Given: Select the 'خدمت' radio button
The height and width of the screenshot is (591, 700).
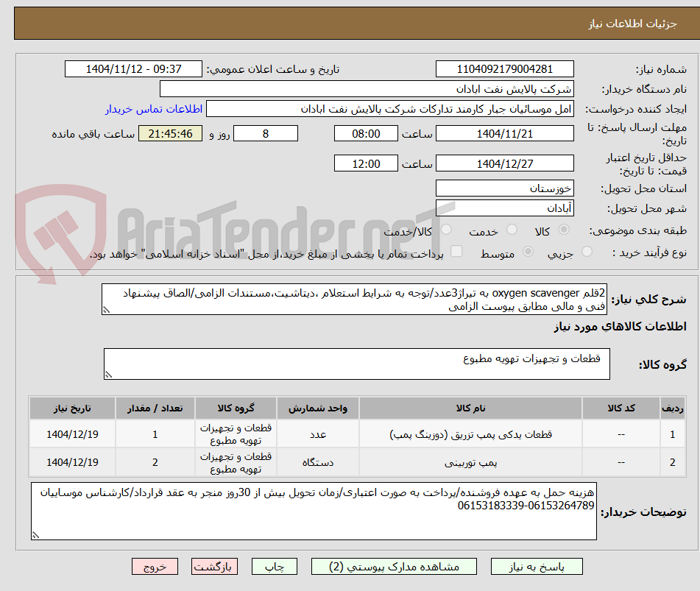Looking at the screenshot, I should pyautogui.click(x=512, y=230).
